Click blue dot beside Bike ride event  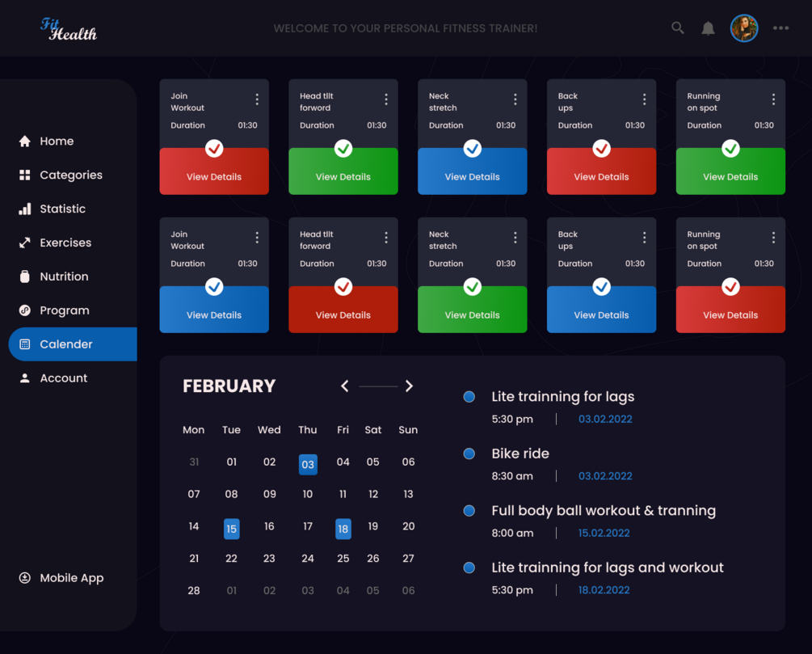(x=469, y=454)
